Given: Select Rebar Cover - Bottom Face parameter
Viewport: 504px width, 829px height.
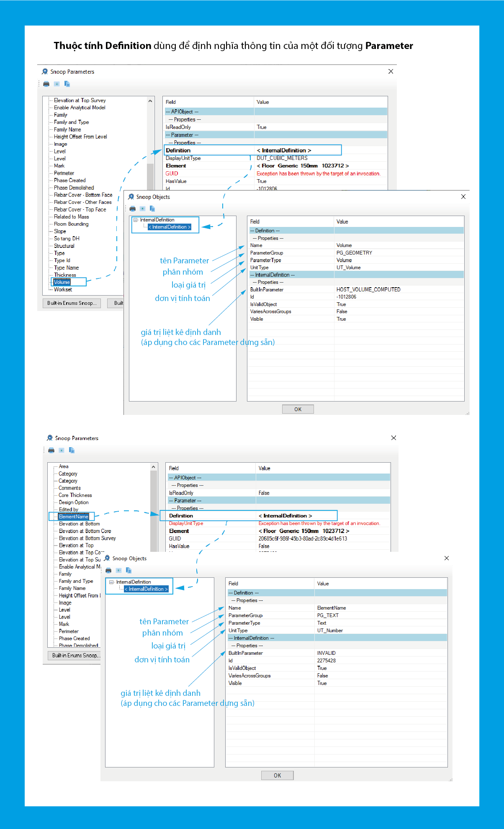Looking at the screenshot, I should [x=83, y=195].
